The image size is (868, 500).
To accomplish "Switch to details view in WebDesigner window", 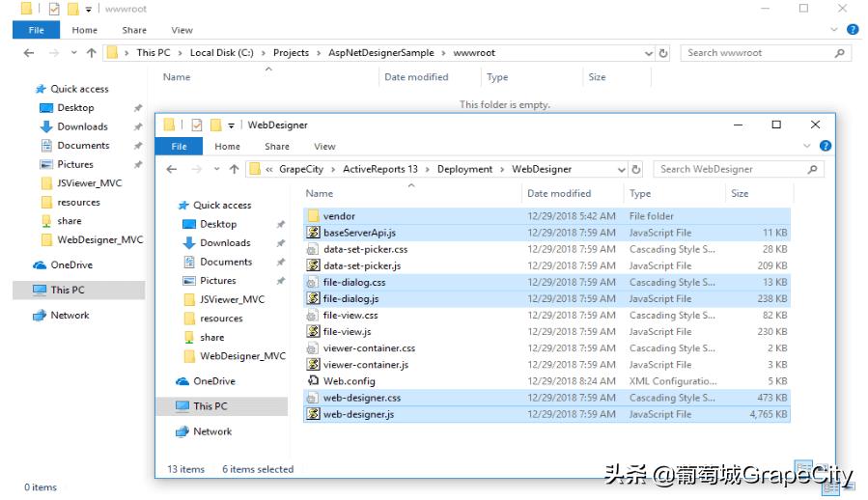I will point(803,467).
